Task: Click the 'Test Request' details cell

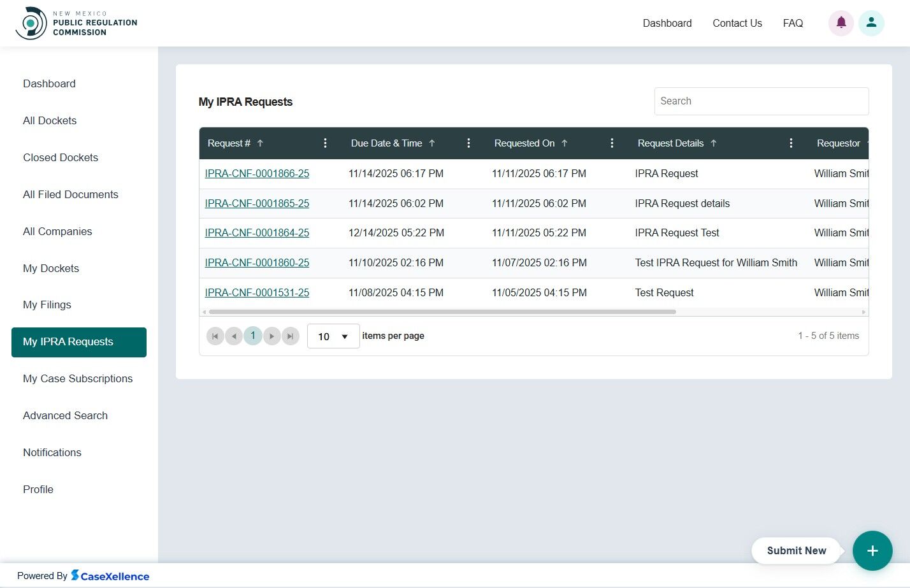Action: click(x=664, y=292)
